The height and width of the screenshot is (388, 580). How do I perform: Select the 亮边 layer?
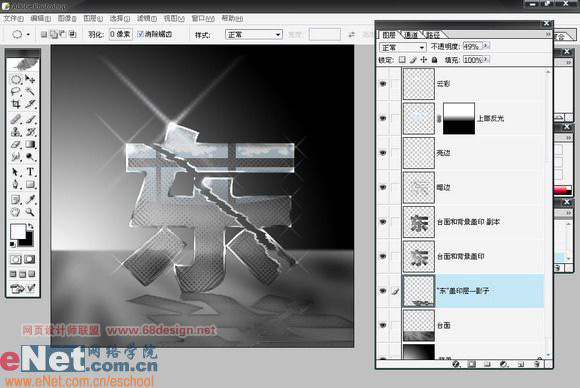(473, 153)
